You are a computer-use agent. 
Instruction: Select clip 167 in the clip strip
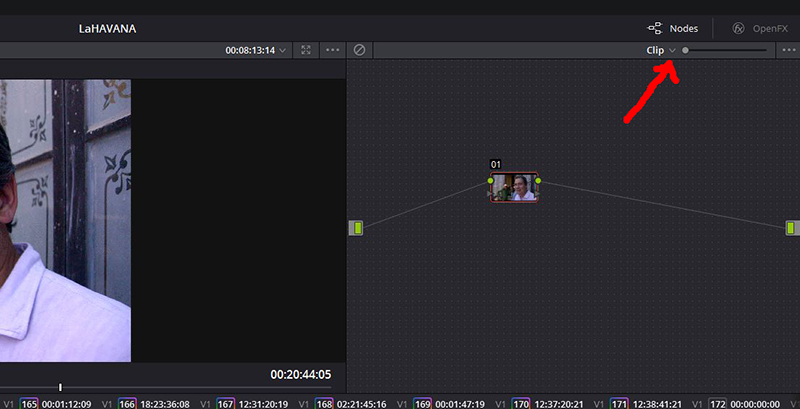click(226, 404)
